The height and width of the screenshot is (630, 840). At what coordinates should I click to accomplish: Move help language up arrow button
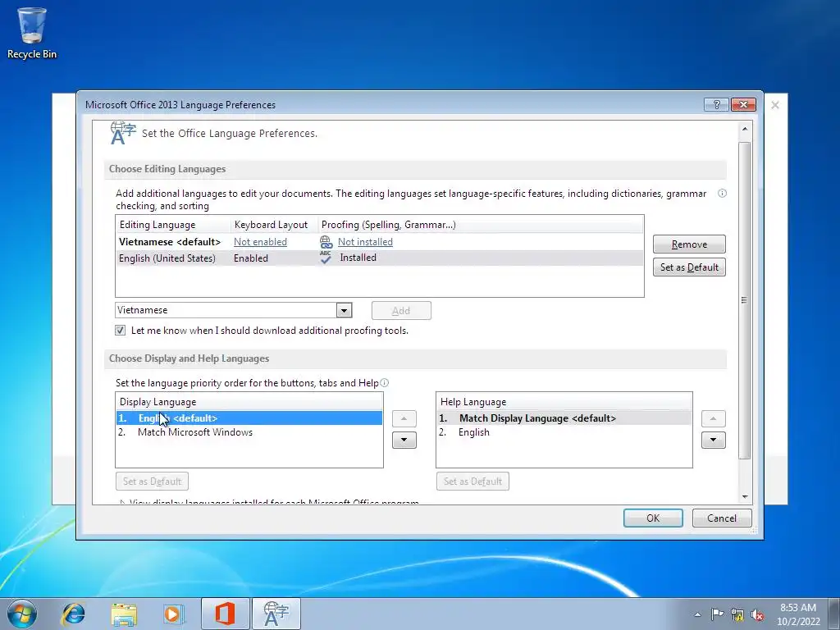click(714, 418)
